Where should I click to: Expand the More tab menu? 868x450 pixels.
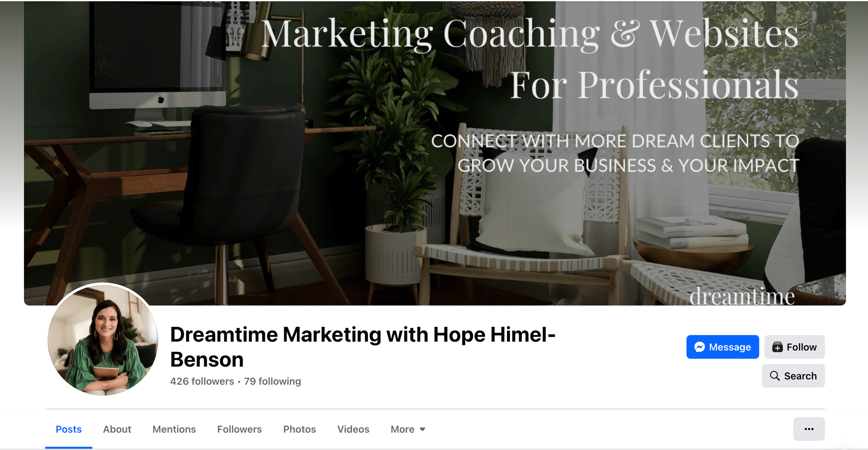[408, 429]
